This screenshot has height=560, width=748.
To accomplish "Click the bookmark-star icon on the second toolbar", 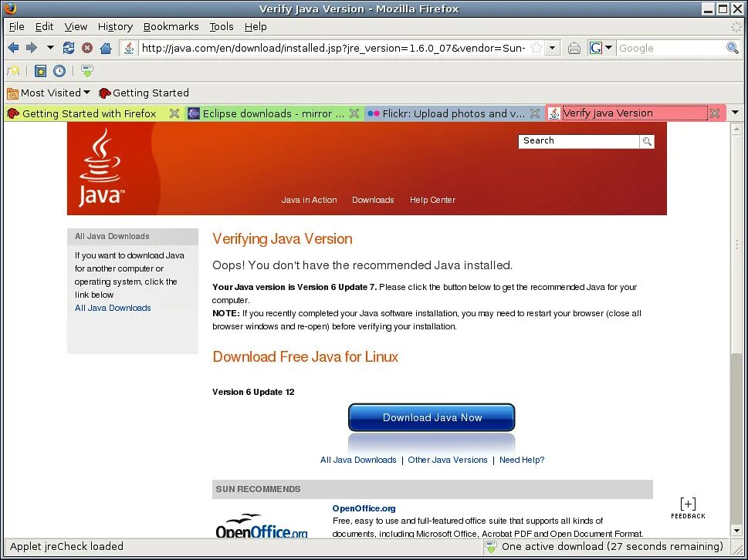I will click(13, 71).
